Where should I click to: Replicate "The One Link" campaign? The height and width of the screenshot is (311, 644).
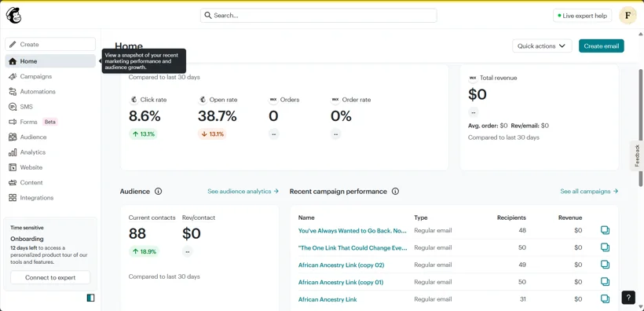click(x=605, y=247)
